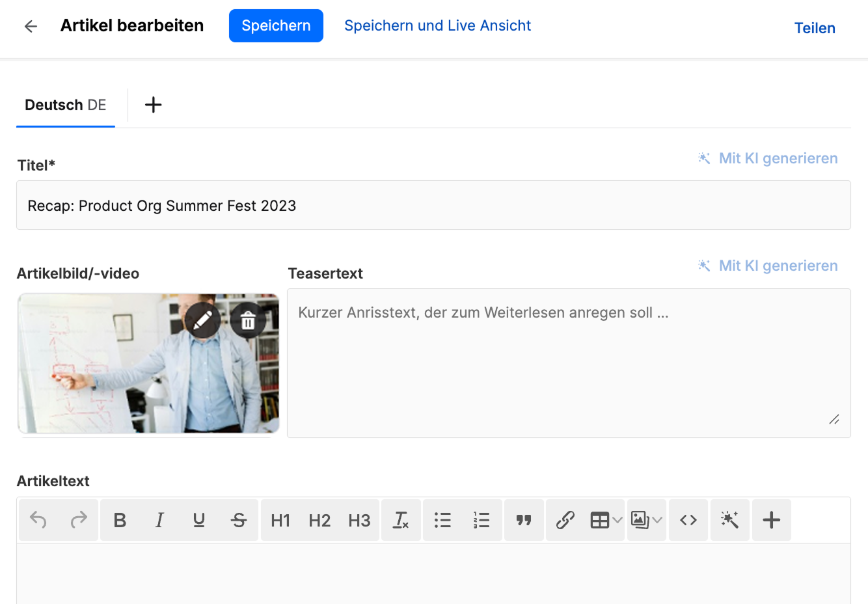The height and width of the screenshot is (604, 868).
Task: Expand more options with toolbar plus button
Action: point(771,520)
